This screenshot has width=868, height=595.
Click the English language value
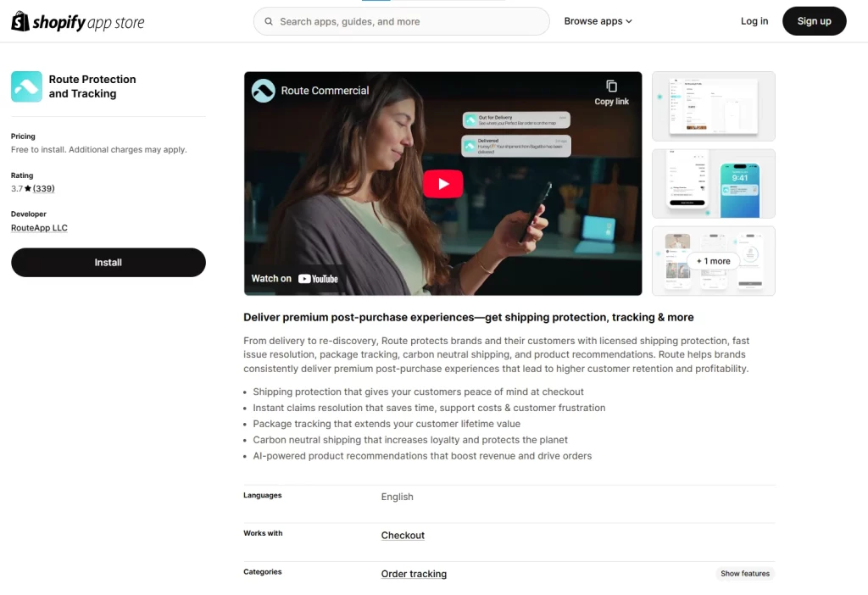click(x=397, y=497)
